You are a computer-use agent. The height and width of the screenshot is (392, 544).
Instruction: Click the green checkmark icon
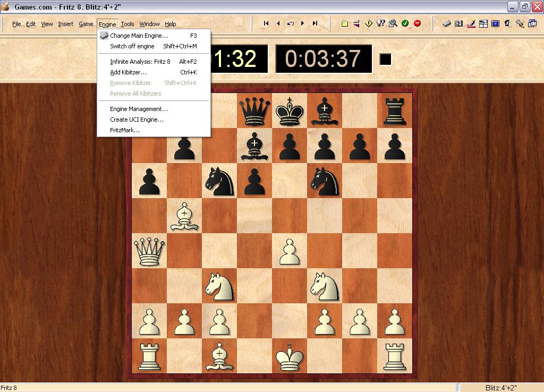tap(405, 23)
